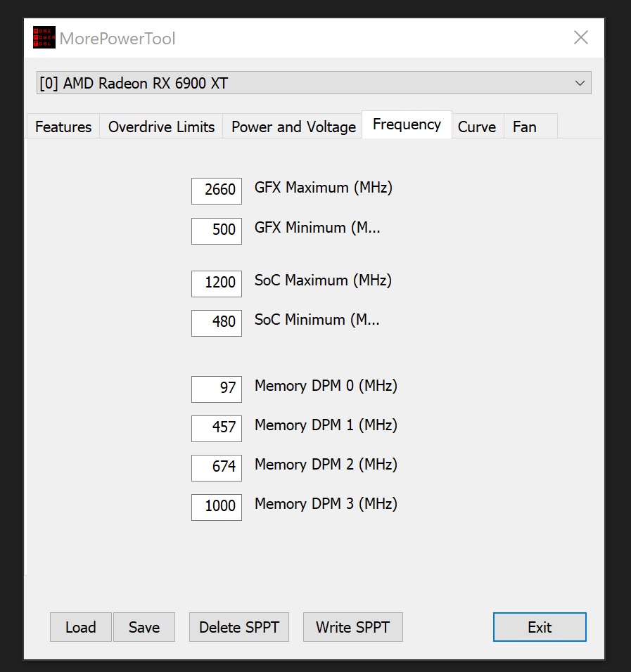This screenshot has width=631, height=672.
Task: Click the MorePowerTool app icon in title bar
Action: tap(44, 37)
